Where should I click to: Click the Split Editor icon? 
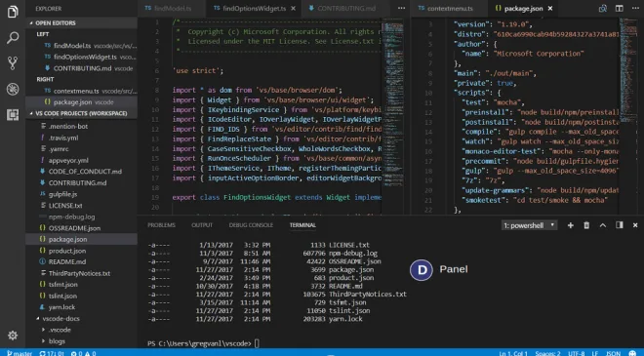[x=619, y=8]
